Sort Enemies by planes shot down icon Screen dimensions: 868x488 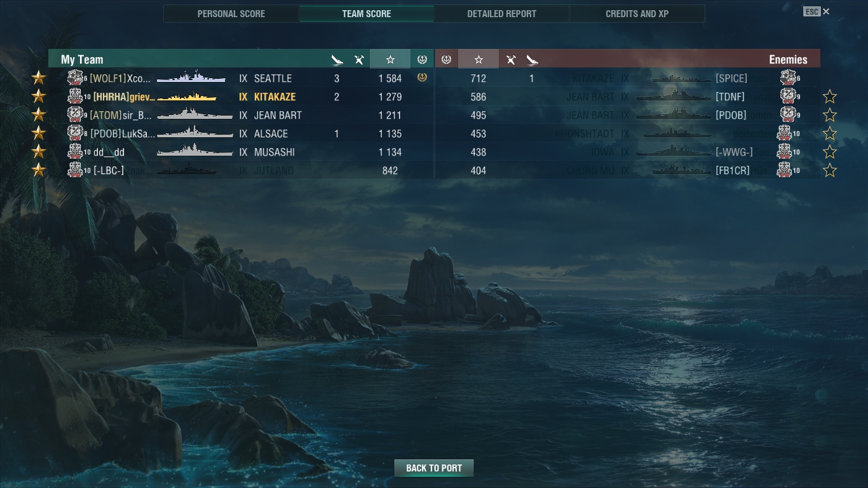click(511, 60)
